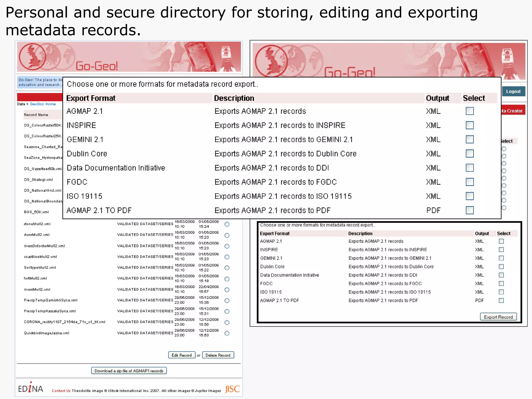This screenshot has height=399, width=532.
Task: Open the Metadata Creator red tab
Action: click(x=513, y=111)
